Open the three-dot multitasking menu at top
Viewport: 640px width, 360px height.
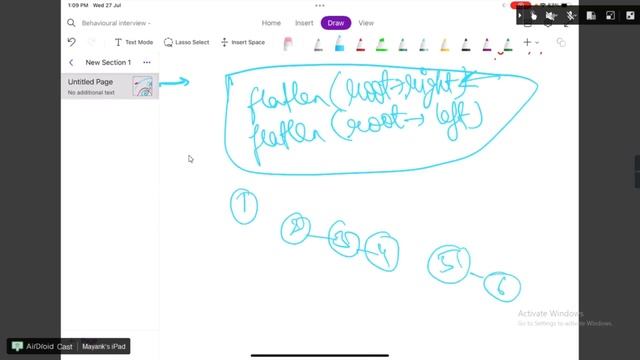pos(320,6)
